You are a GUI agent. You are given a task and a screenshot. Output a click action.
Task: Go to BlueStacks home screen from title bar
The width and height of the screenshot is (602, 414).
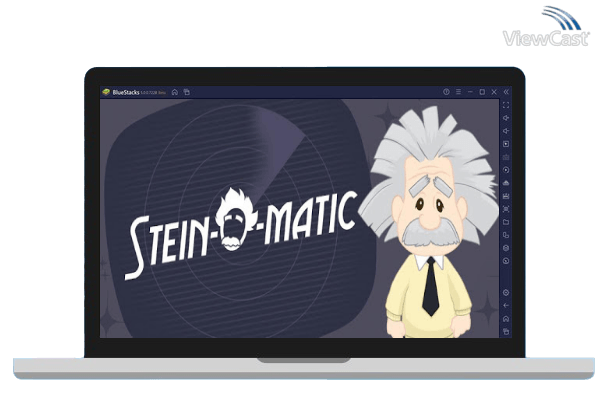(175, 92)
